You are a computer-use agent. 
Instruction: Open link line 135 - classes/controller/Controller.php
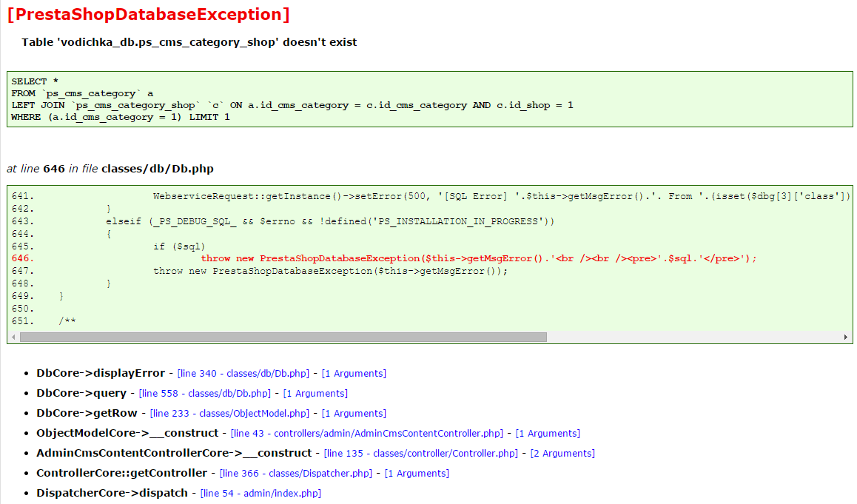421,453
